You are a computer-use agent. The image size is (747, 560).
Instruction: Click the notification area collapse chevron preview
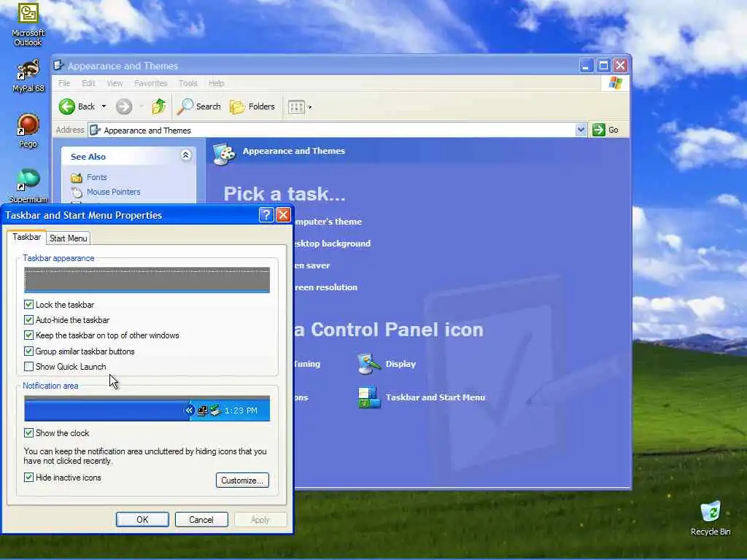[x=189, y=410]
